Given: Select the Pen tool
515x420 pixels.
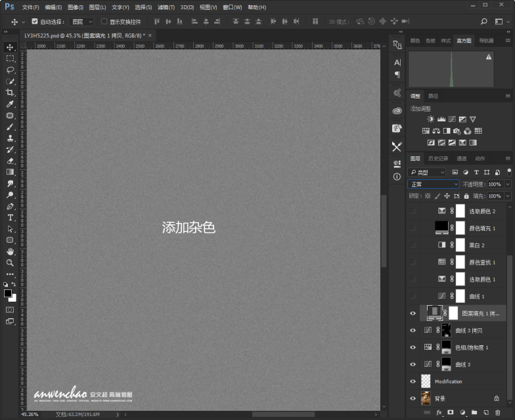Looking at the screenshot, I should pos(10,206).
